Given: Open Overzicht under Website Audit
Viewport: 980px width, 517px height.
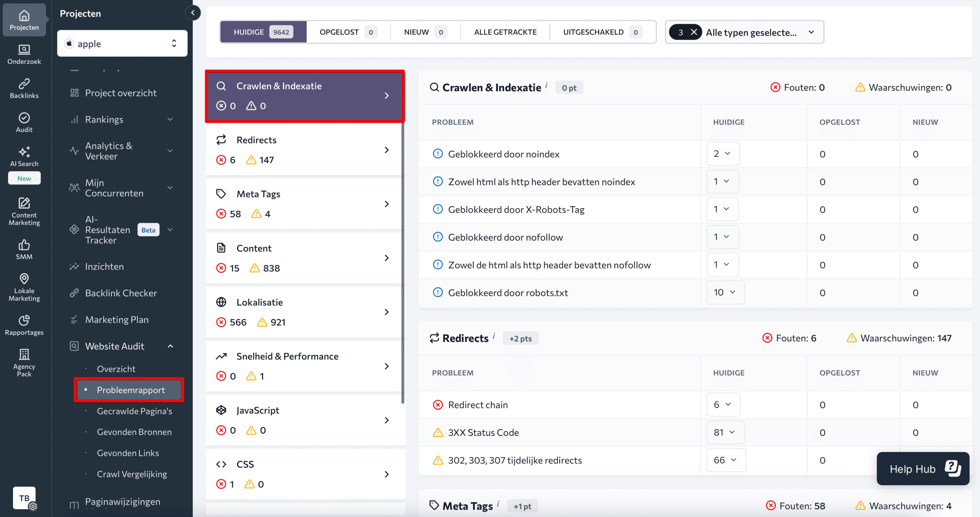Looking at the screenshot, I should (116, 369).
